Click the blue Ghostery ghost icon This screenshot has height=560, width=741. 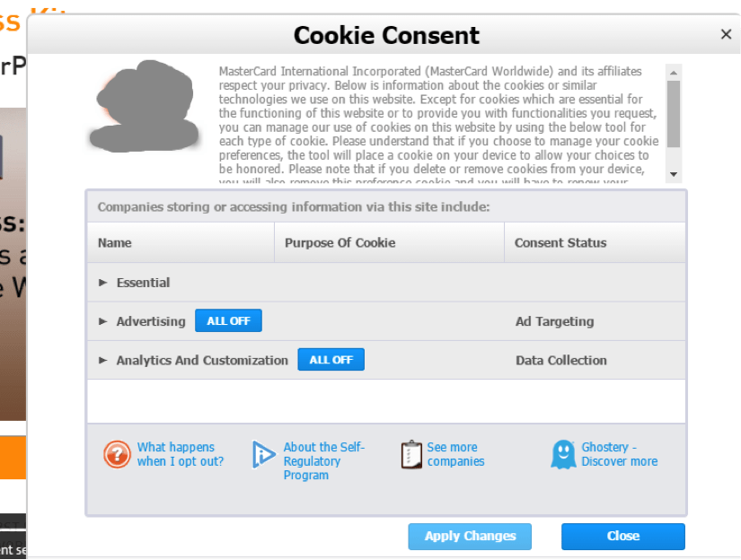563,454
